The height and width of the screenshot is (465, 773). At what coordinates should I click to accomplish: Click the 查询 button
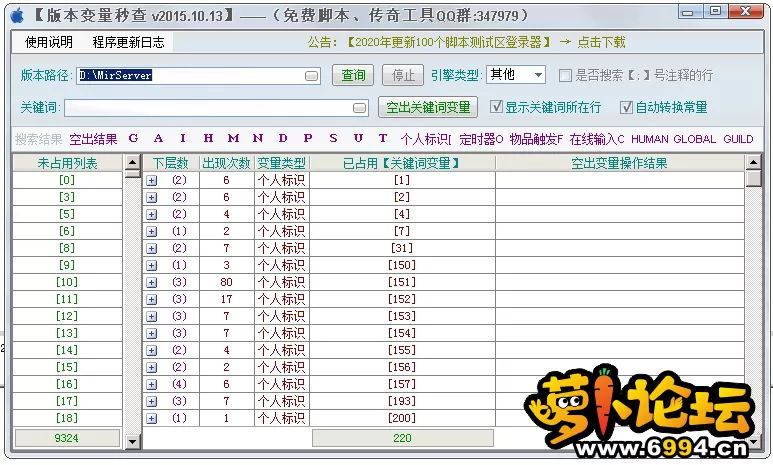coord(353,75)
